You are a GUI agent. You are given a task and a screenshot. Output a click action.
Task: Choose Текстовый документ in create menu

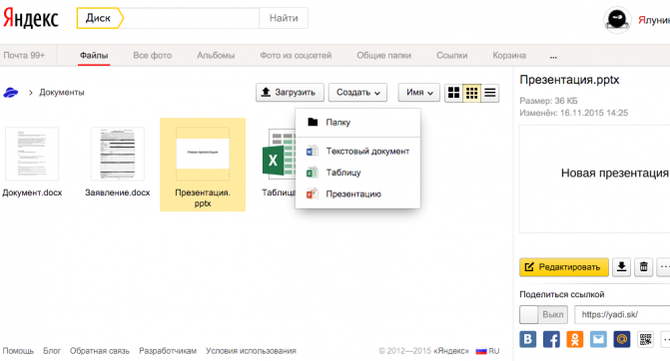point(358,151)
